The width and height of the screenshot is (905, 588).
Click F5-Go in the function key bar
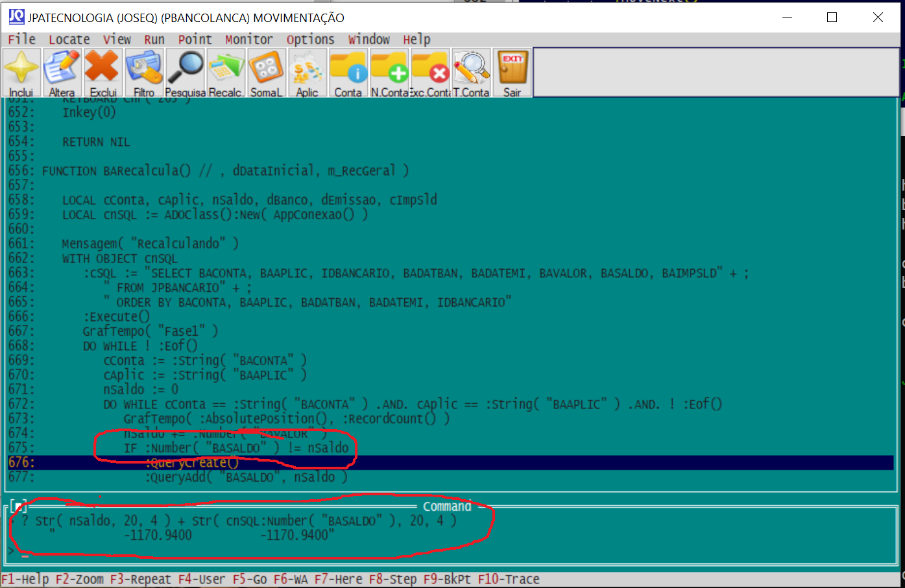click(x=249, y=579)
